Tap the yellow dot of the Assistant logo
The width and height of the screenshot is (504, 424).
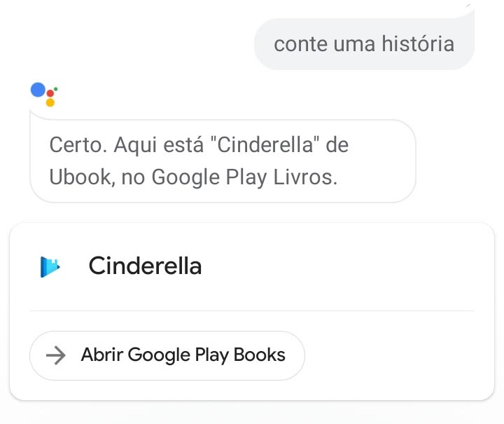(x=50, y=102)
